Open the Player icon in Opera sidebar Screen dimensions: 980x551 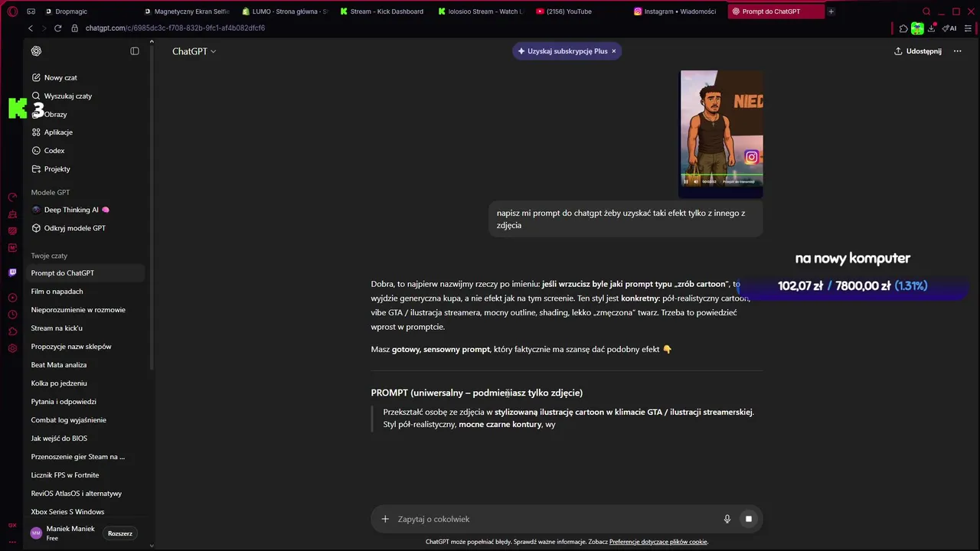12,298
